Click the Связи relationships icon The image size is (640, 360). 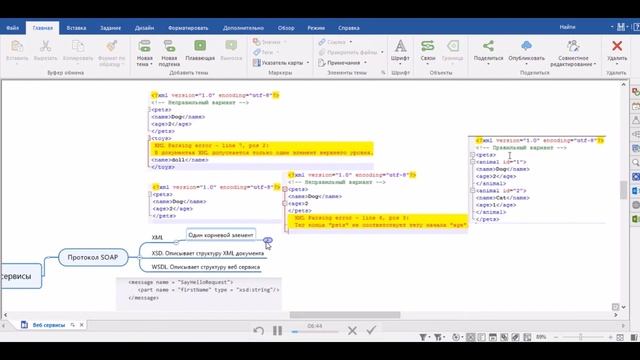click(428, 46)
